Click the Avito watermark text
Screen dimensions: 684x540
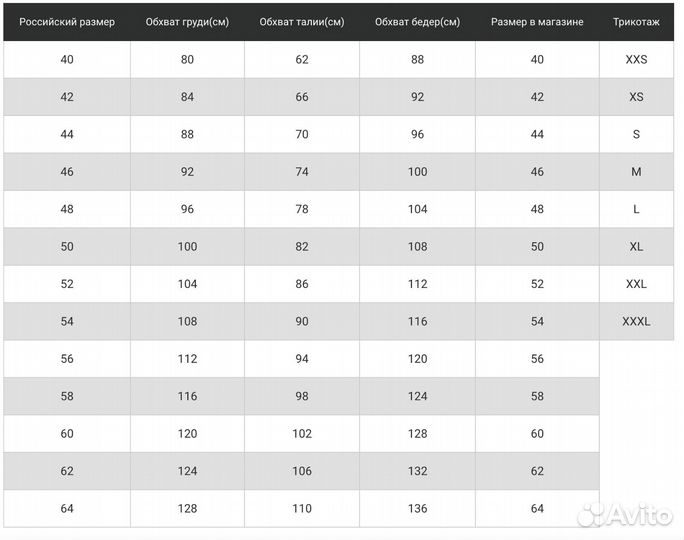[640, 515]
